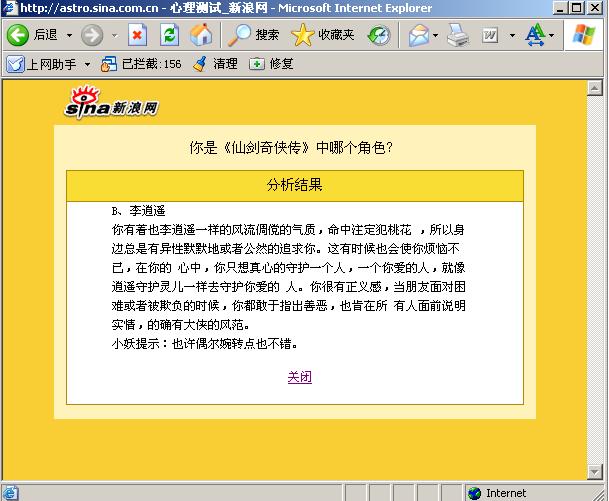Open the Mail dropdown arrow
609x501 pixels.
(435, 36)
